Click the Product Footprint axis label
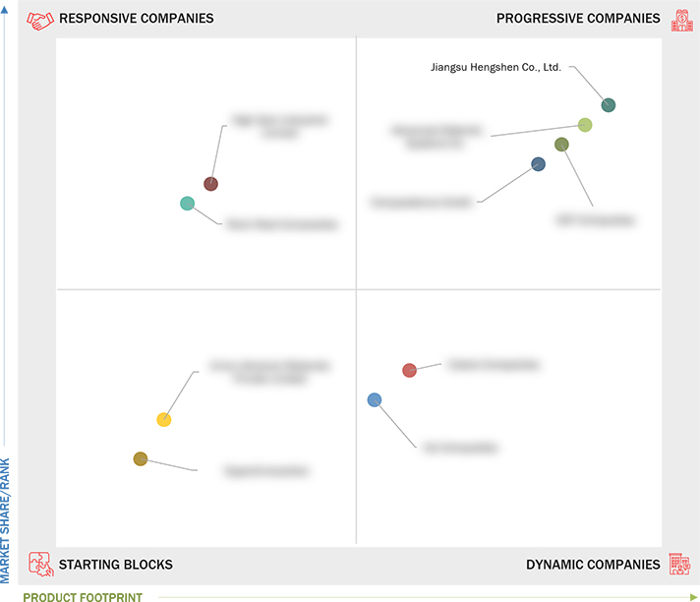The width and height of the screenshot is (700, 602). coord(83,597)
